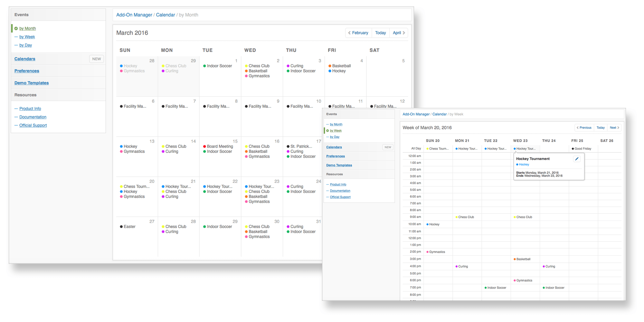
Task: Select 'by Week' in the month view sidebar
Action: 27,37
